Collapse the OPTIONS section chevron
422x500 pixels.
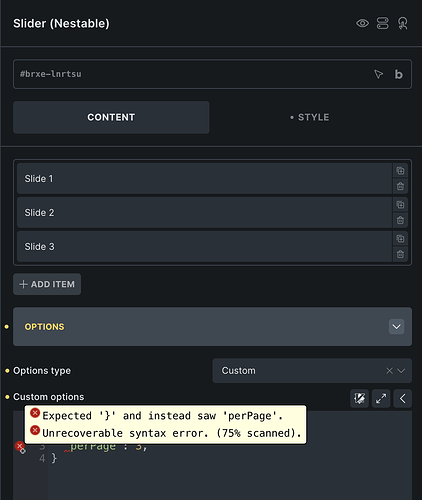point(396,326)
